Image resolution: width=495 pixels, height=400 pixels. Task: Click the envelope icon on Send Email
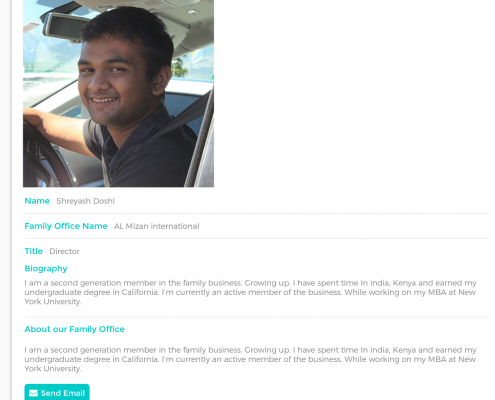(33, 393)
